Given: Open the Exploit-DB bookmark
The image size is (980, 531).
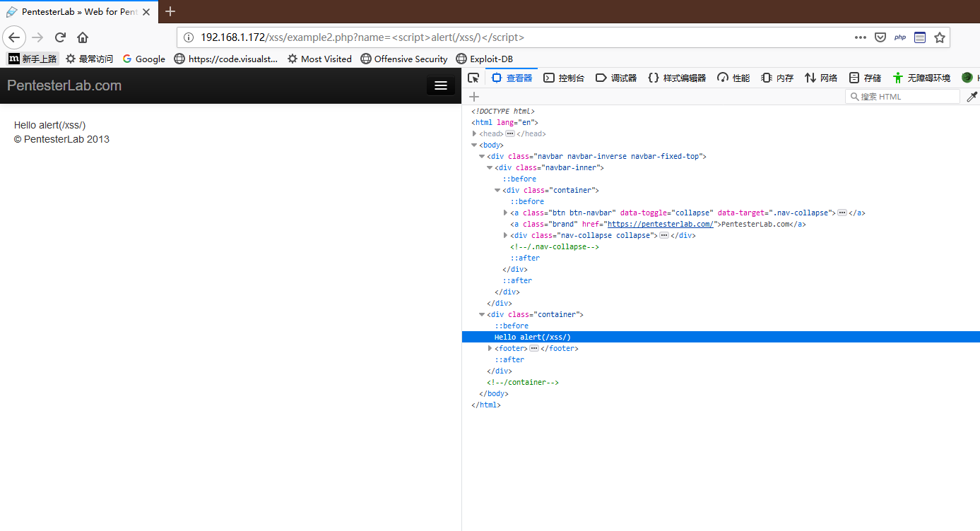Looking at the screenshot, I should [485, 59].
